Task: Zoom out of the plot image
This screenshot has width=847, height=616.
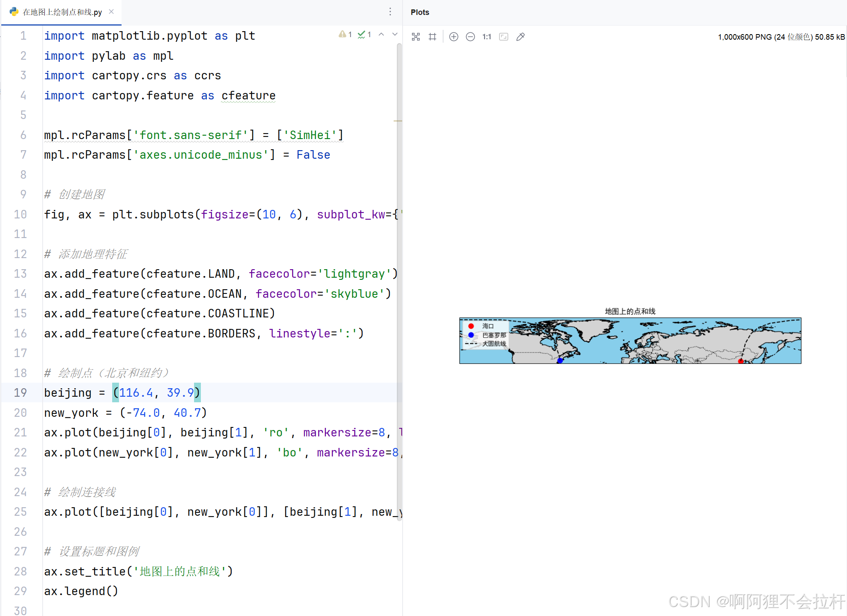Action: [470, 37]
